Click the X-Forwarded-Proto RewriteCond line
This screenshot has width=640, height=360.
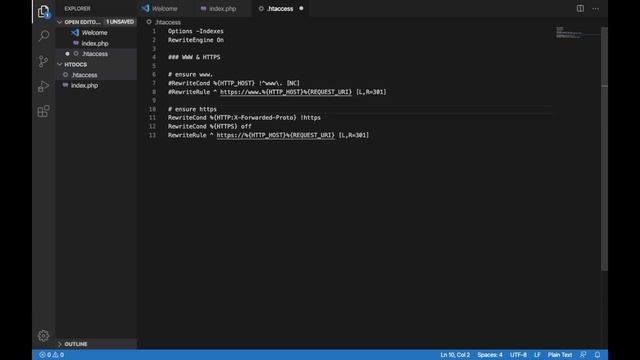(244, 118)
